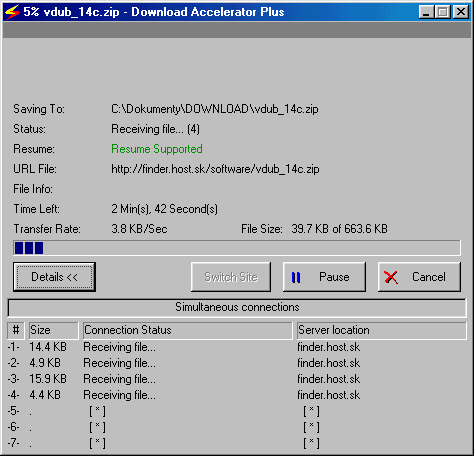Select connection row -1- with 14.4 KB
474x456 pixels.
(237, 347)
